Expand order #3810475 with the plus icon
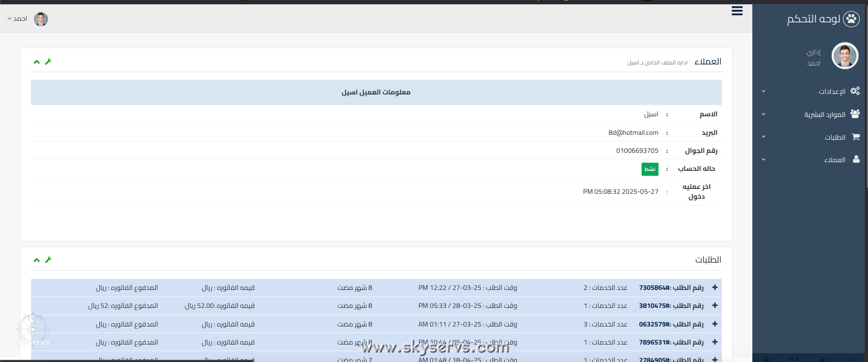 [715, 306]
